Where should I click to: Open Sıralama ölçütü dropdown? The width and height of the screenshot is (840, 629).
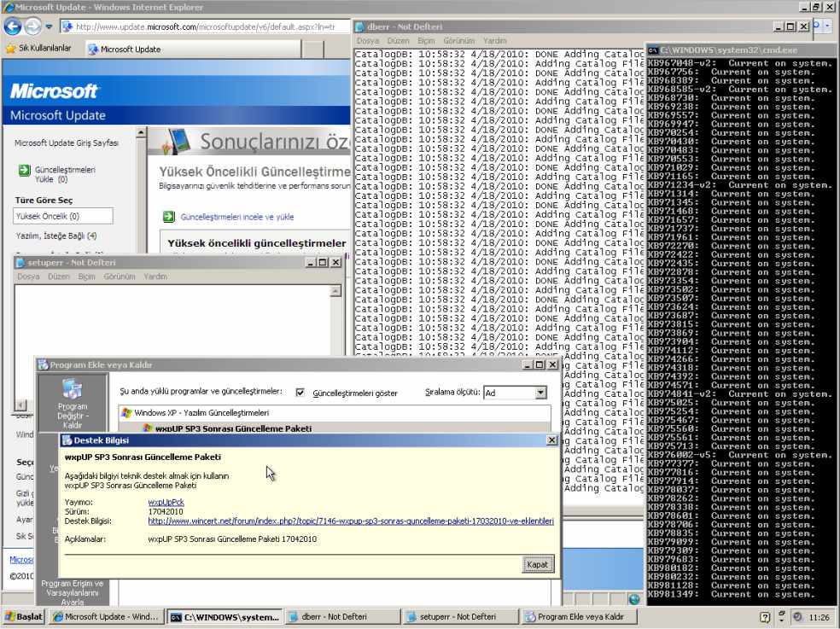(x=540, y=393)
